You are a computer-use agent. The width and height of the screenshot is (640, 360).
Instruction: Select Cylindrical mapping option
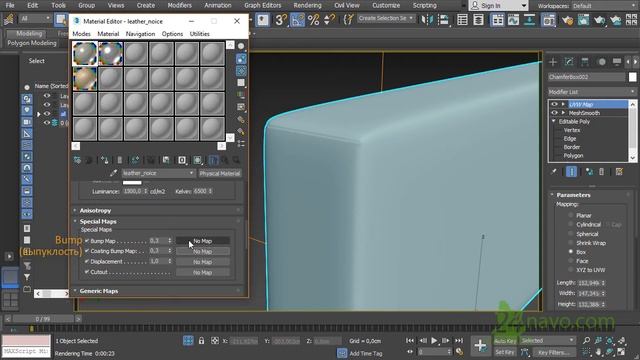click(x=571, y=224)
